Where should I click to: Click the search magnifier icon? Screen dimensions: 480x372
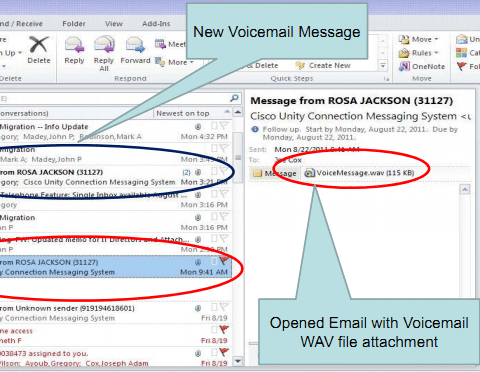[x=235, y=98]
